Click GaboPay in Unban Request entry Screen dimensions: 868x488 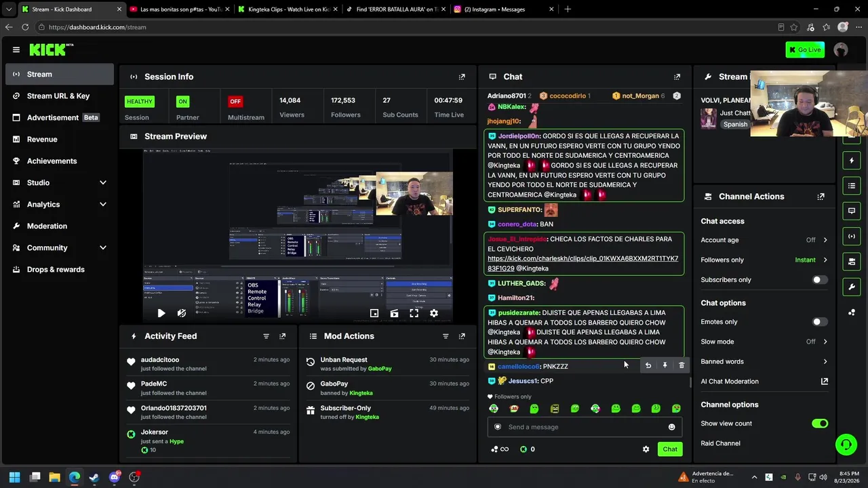point(380,369)
